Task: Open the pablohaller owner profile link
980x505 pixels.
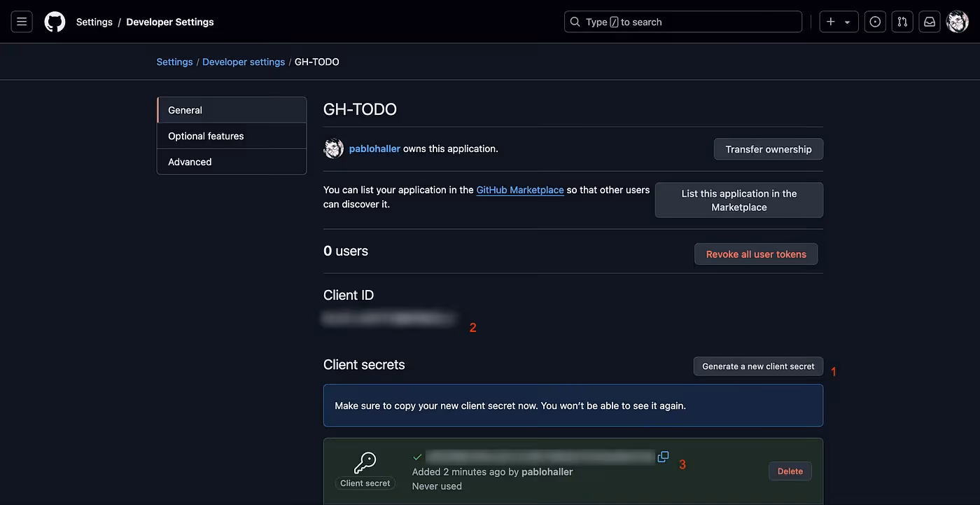Action: pyautogui.click(x=374, y=148)
